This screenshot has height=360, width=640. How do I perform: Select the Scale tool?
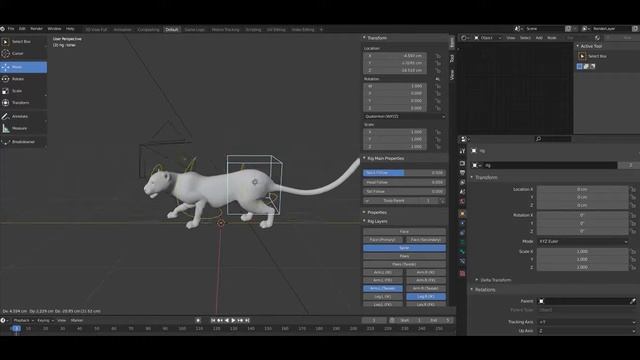click(x=23, y=91)
